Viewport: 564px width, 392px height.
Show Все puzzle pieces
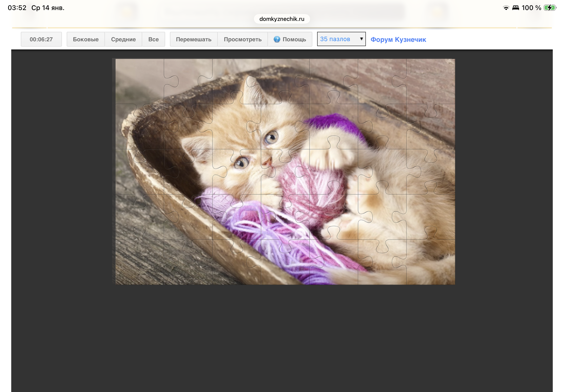click(153, 39)
